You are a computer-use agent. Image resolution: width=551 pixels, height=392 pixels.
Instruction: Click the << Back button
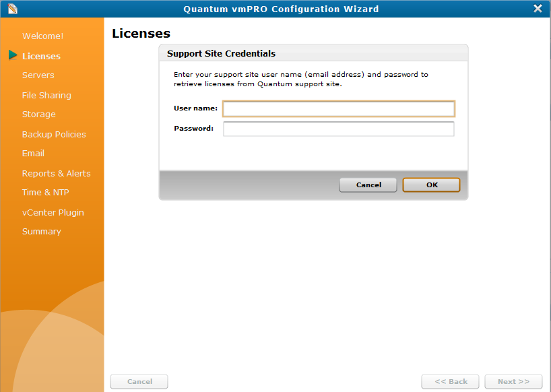pyautogui.click(x=450, y=381)
